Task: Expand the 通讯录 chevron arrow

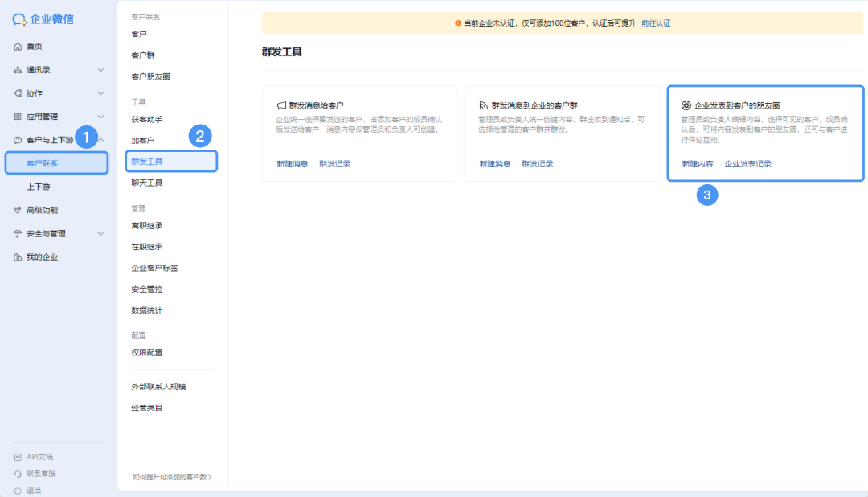Action: coord(100,70)
